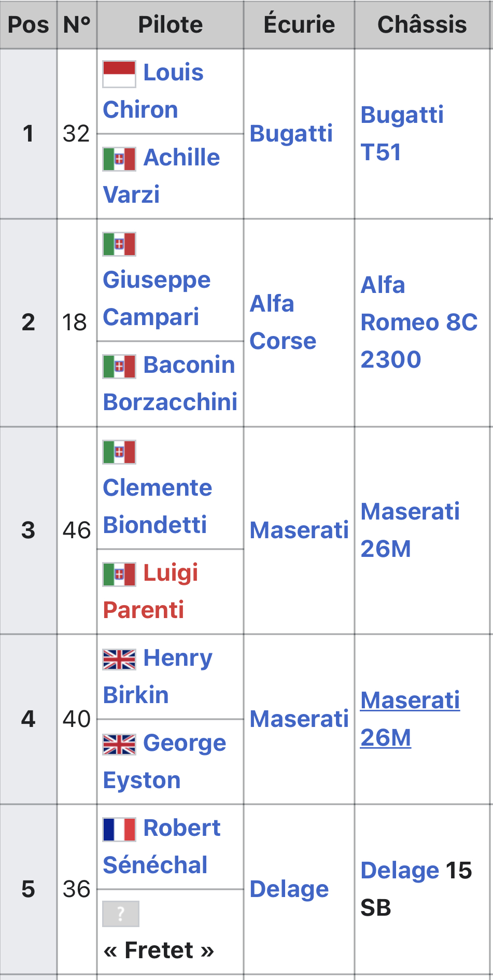Click the Italian flag above Clemente Biondetti
Viewport: 493px width, 980px height.
pos(119,452)
